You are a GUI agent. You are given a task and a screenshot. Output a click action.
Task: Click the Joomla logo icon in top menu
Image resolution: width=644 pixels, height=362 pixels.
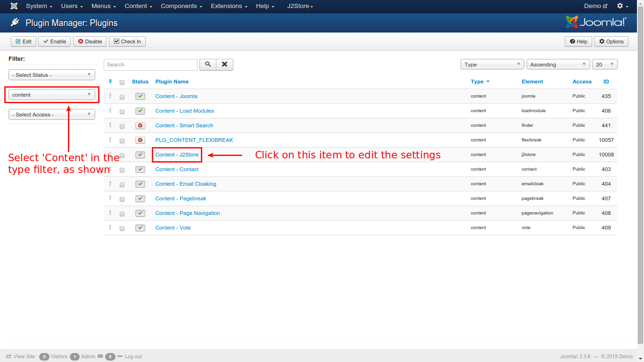click(14, 6)
